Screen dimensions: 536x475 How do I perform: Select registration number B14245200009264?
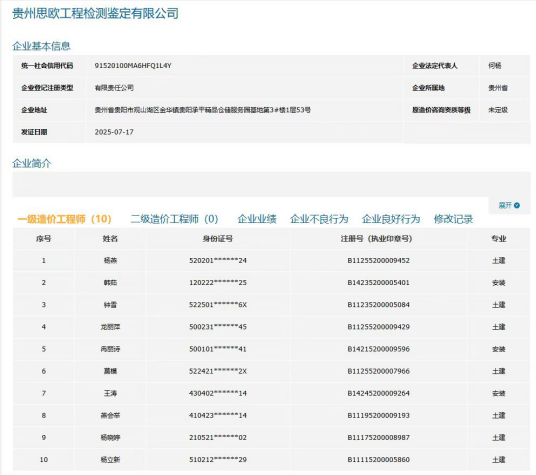click(378, 393)
